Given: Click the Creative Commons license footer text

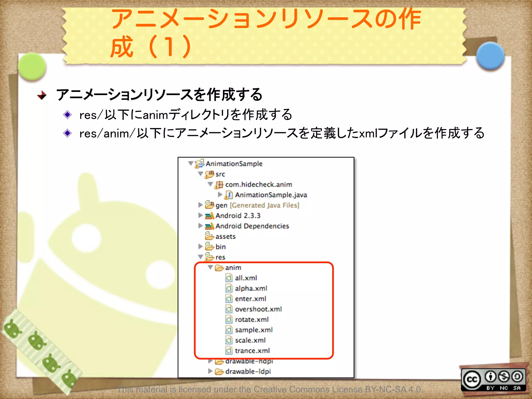Looking at the screenshot, I should pyautogui.click(x=270, y=389).
